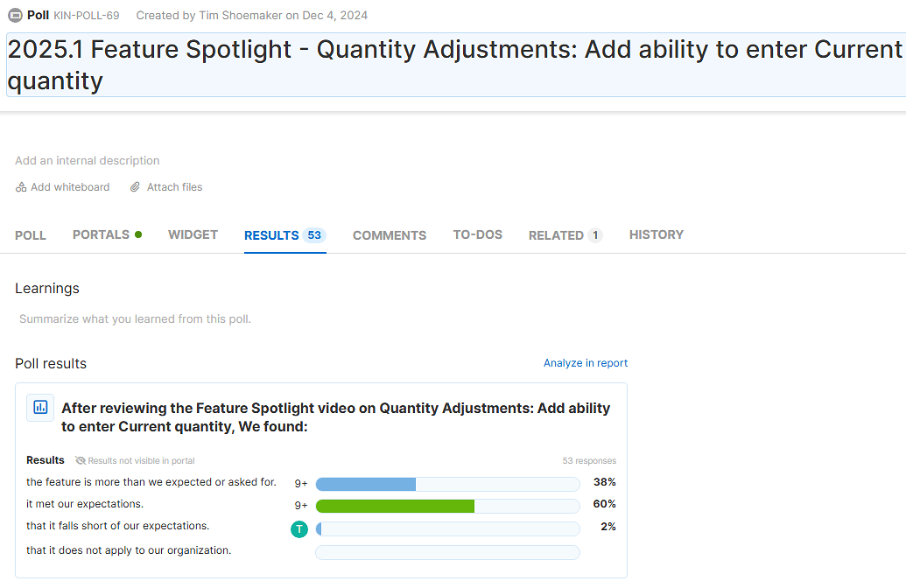
Task: Click the 60% green progress bar
Action: [x=394, y=506]
